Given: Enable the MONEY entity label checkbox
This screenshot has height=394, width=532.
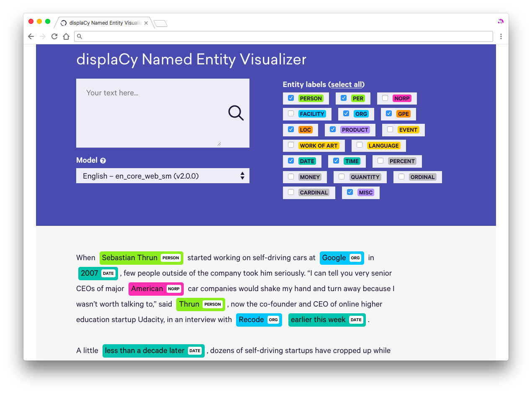Looking at the screenshot, I should point(291,177).
